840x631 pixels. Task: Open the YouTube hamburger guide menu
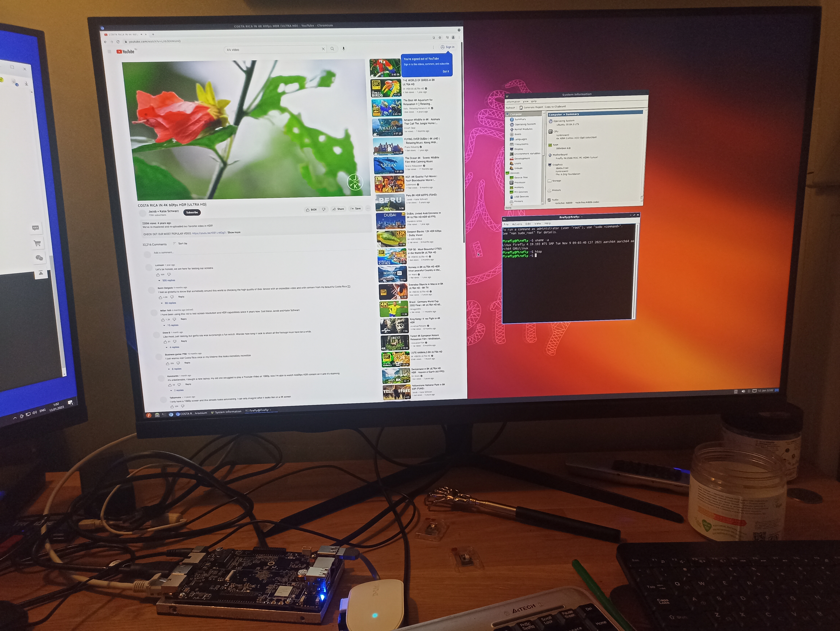109,52
